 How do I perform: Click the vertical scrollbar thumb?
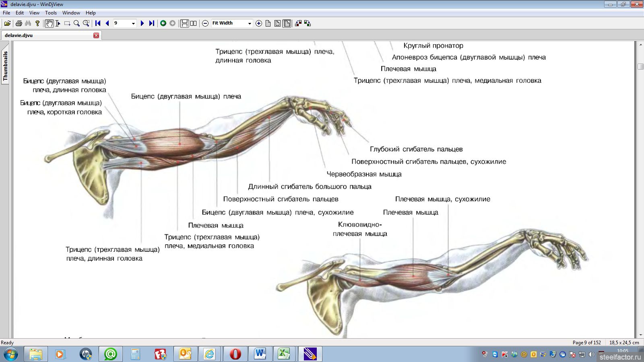(640, 67)
